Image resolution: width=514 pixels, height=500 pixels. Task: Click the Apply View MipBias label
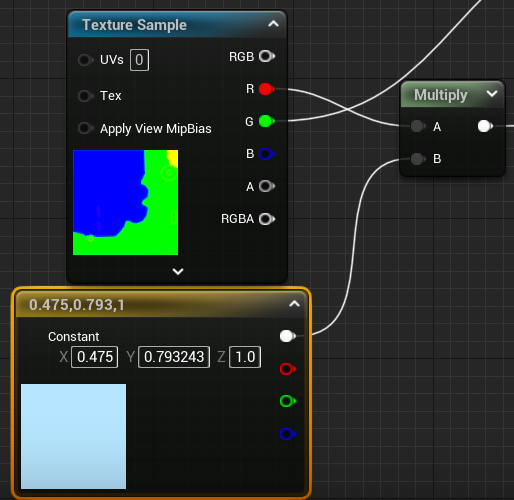156,129
